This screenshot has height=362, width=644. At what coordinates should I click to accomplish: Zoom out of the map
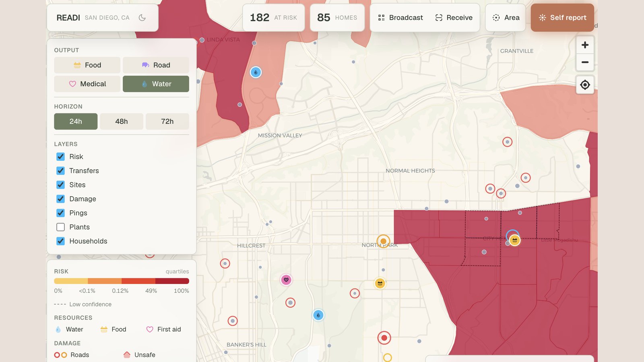(x=585, y=62)
